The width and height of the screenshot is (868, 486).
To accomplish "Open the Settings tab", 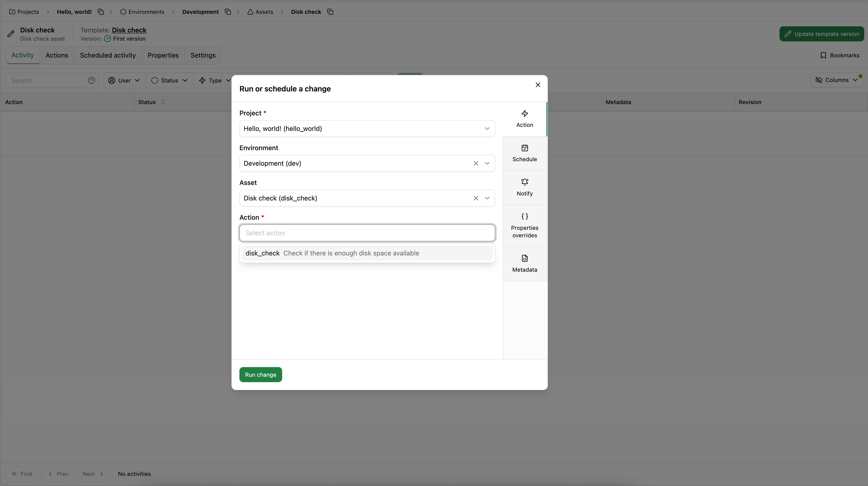I will (203, 55).
